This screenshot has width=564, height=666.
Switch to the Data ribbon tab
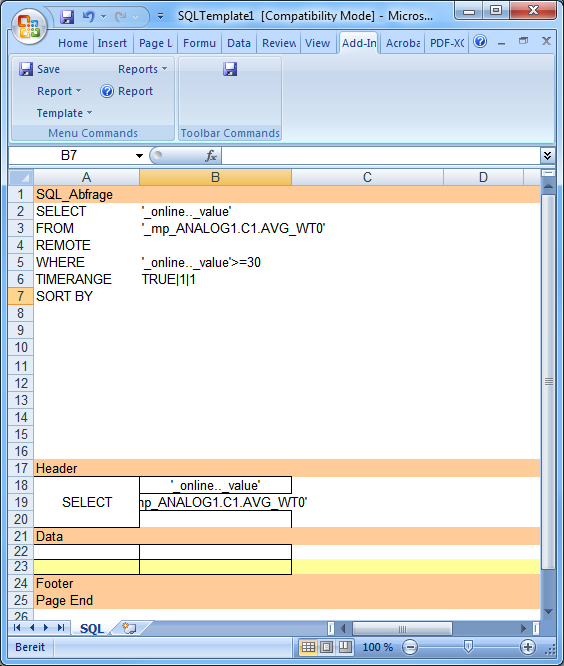[x=239, y=43]
